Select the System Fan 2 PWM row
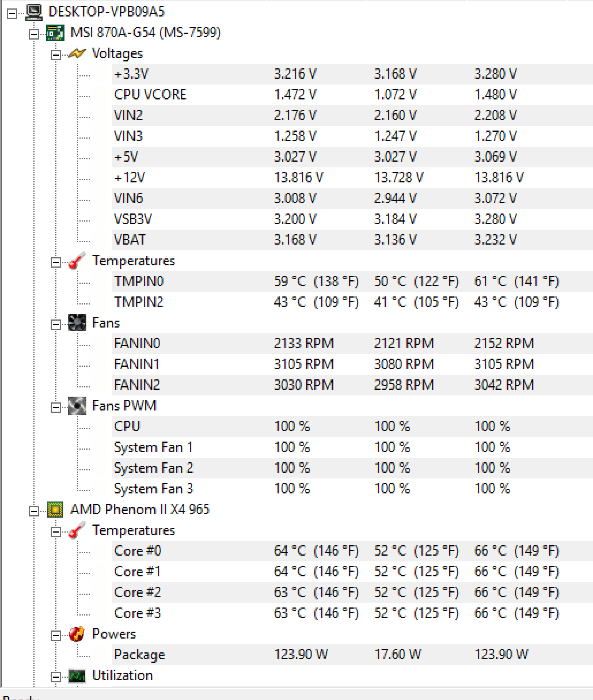593x700 pixels. click(352, 468)
